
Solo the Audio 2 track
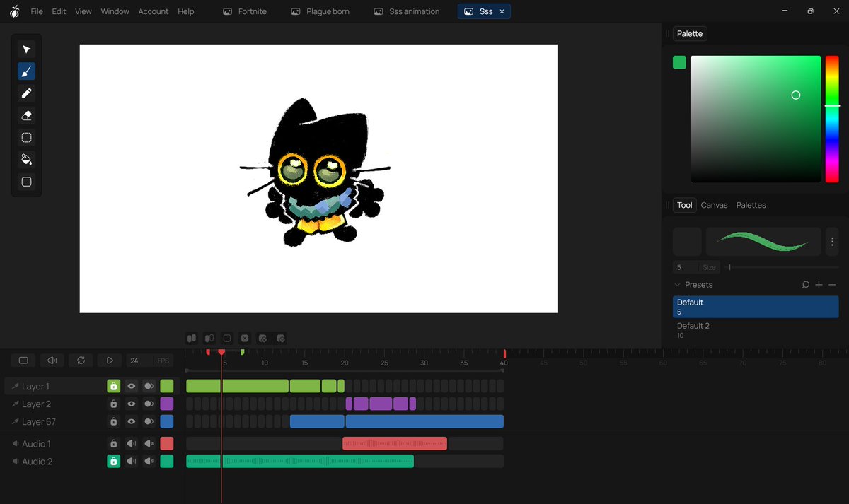[x=149, y=462]
